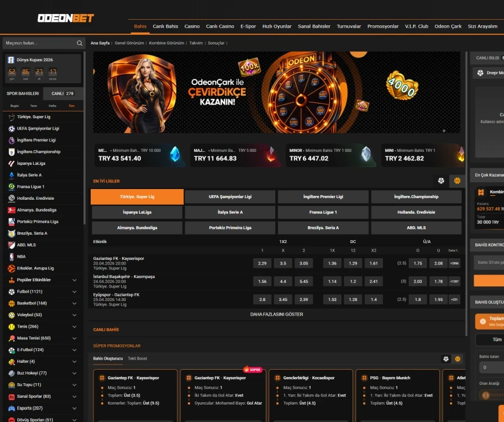Click the search magnifier icon

tap(79, 43)
